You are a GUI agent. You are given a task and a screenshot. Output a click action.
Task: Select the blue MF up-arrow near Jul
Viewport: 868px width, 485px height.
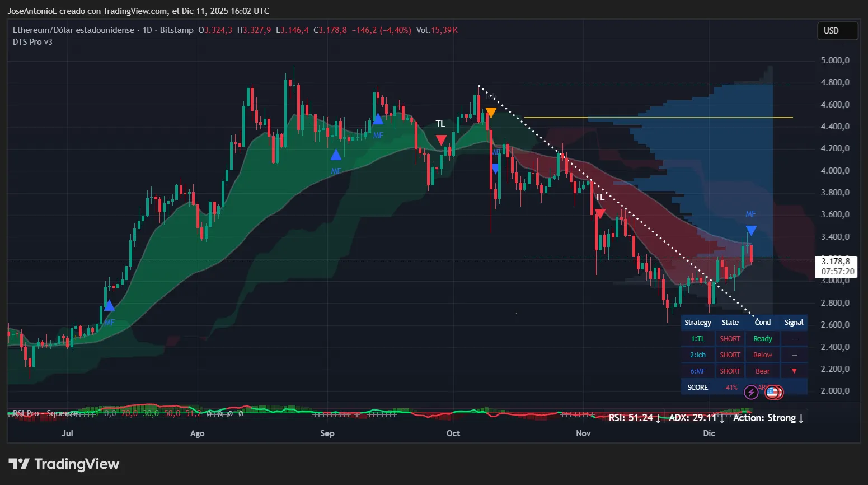[109, 306]
